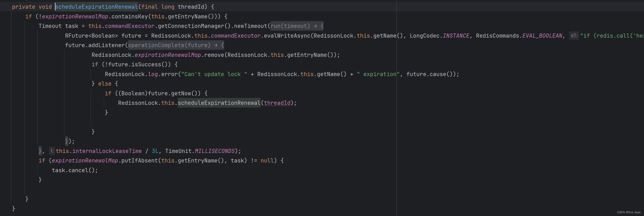This screenshot has width=644, height=216.
Task: Click the s1: parameter hint label
Action: pyautogui.click(x=574, y=36)
